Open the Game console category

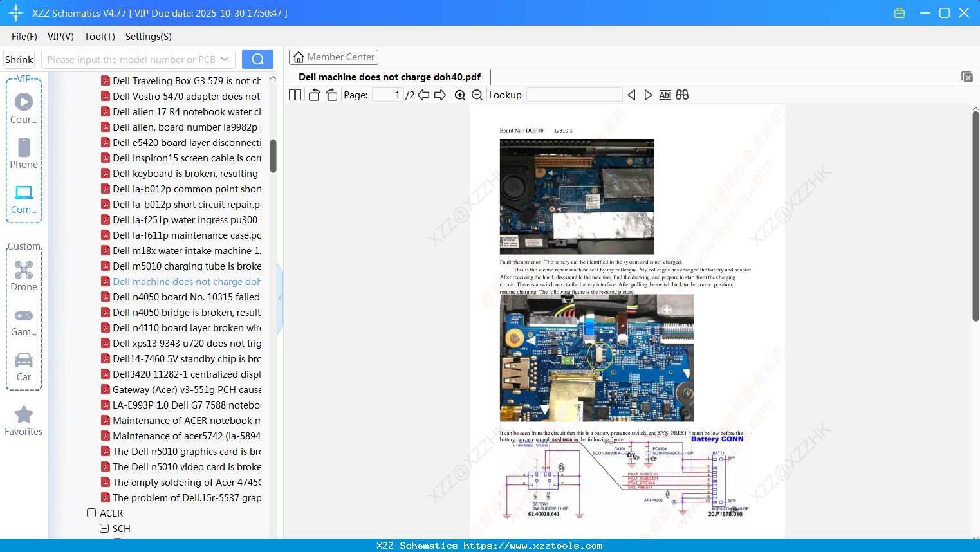(x=24, y=322)
